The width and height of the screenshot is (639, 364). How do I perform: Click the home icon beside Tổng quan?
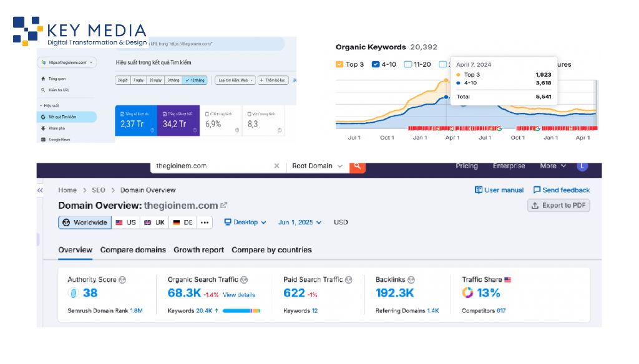point(43,79)
